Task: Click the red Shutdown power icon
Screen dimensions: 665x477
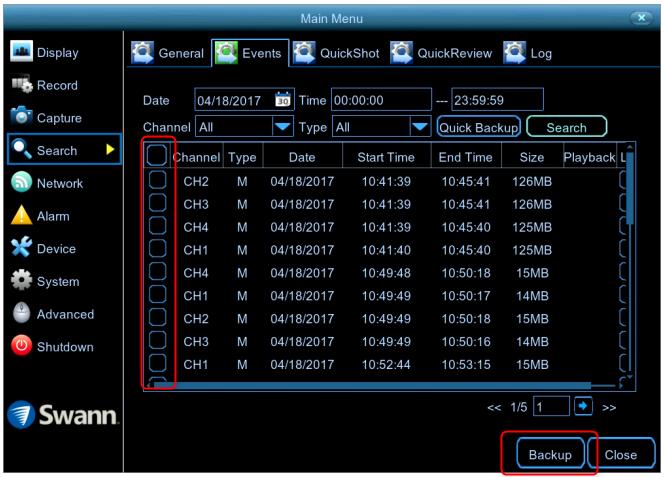Action: point(20,347)
